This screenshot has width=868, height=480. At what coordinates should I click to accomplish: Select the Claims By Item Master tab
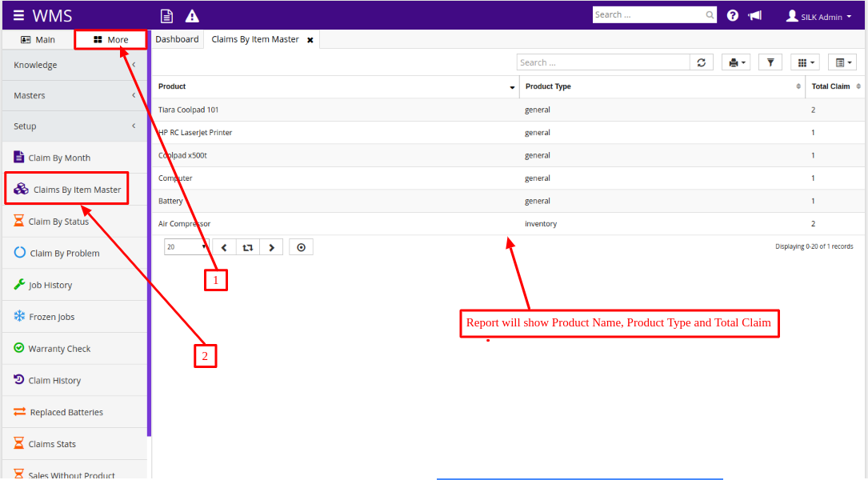point(255,39)
